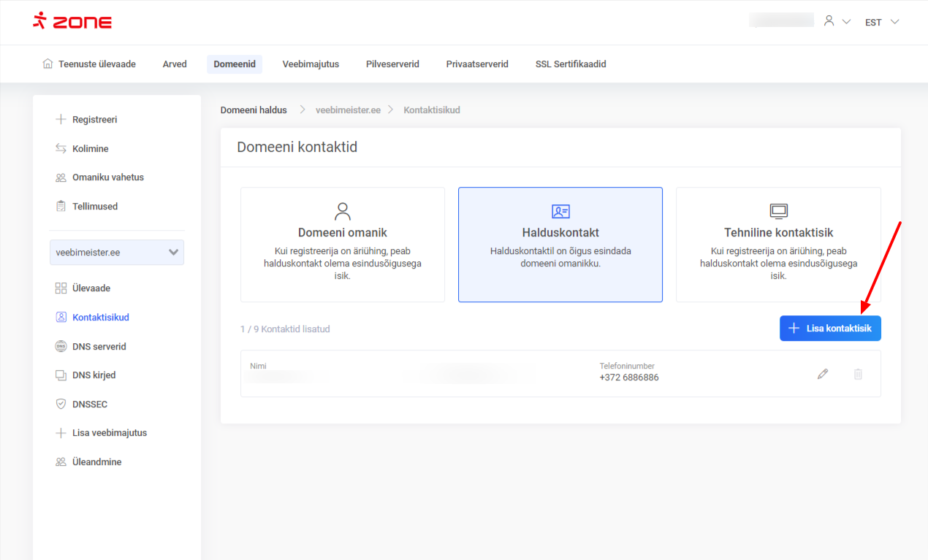The height and width of the screenshot is (560, 928).
Task: Open the user account dropdown
Action: 837,22
